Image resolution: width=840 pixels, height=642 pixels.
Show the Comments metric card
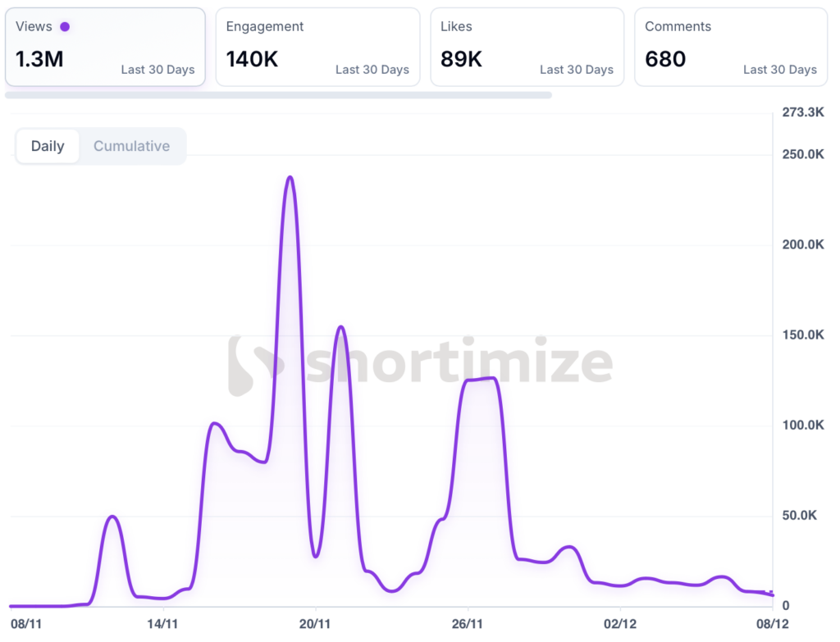click(x=730, y=47)
